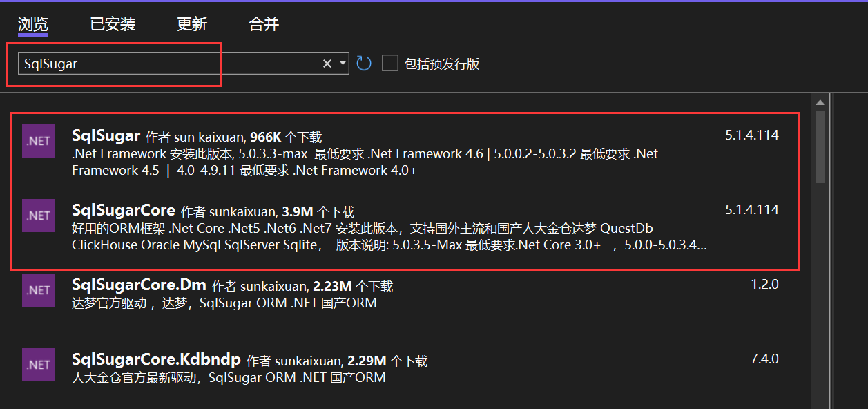Open the search history dropdown arrow
868x409 pixels.
click(x=342, y=63)
